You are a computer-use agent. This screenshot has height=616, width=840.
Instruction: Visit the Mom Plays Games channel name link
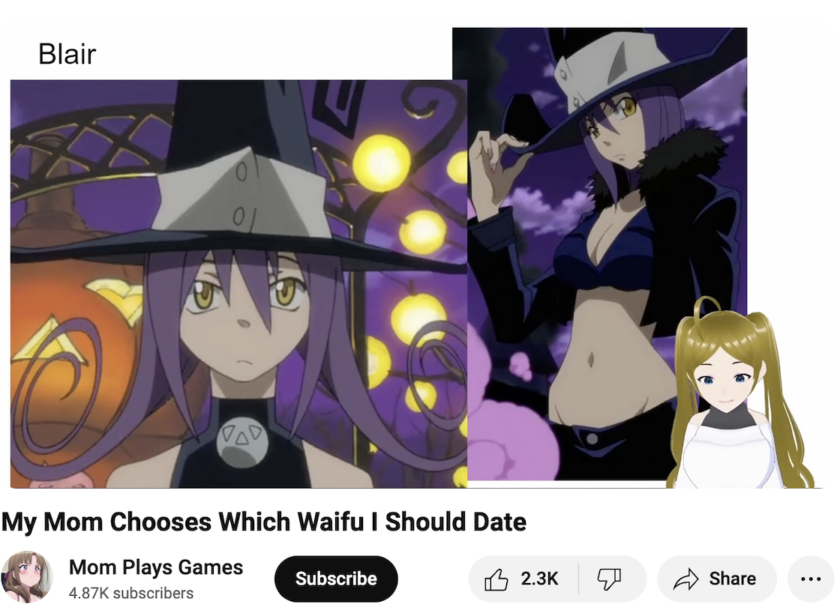(x=156, y=567)
